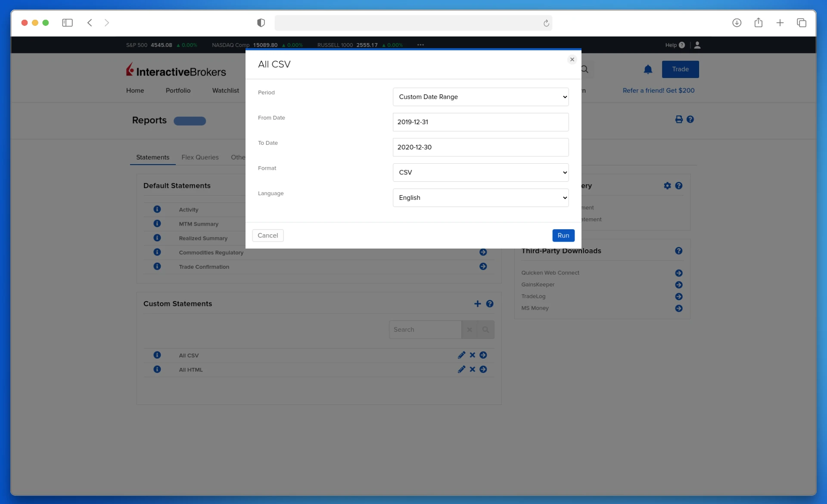The image size is (827, 504).
Task: Add a new custom statement plus icon
Action: (x=477, y=304)
